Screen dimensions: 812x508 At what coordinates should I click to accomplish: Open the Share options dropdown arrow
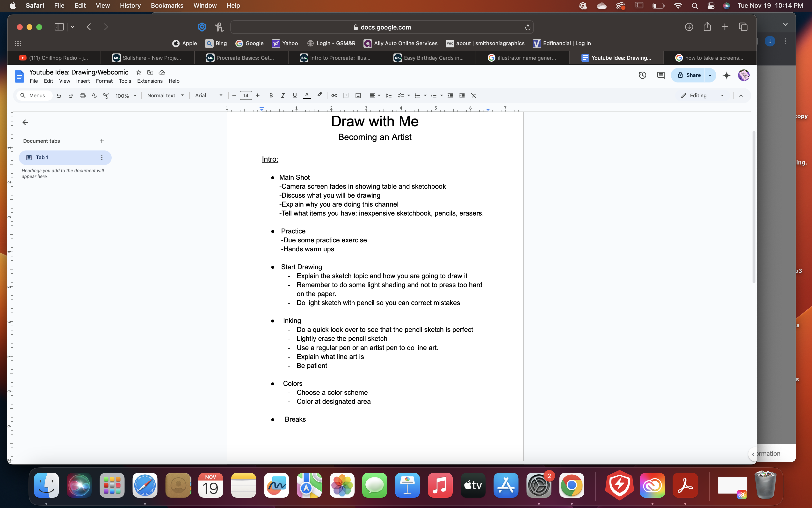click(x=710, y=75)
